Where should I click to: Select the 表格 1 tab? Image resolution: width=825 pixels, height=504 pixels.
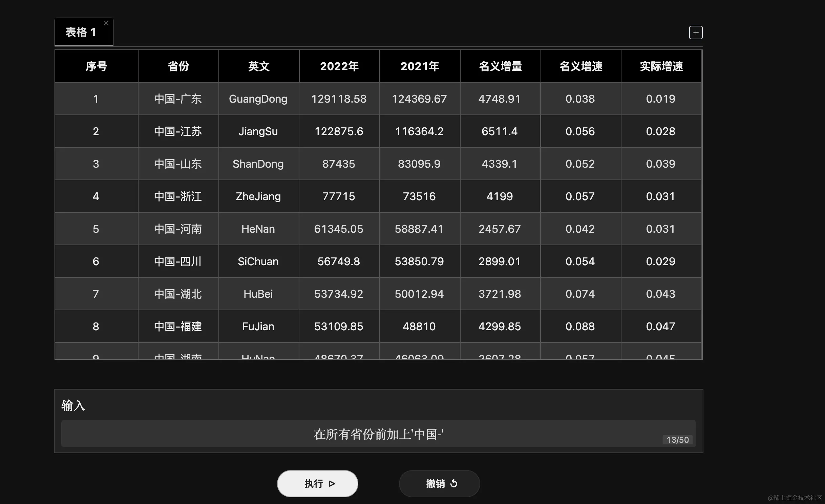[x=81, y=33]
